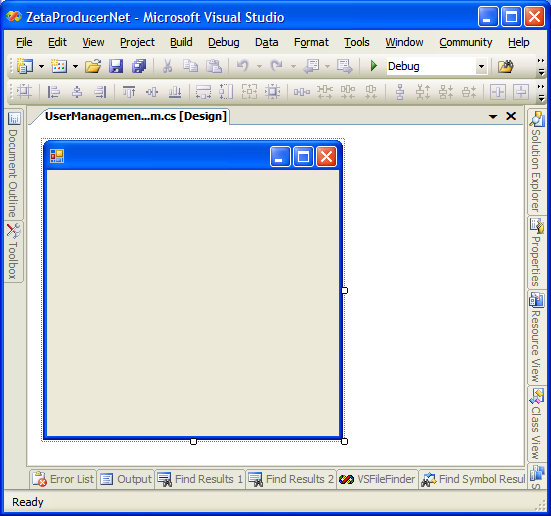This screenshot has width=551, height=516.
Task: Click the Copy icon
Action: tap(190, 66)
